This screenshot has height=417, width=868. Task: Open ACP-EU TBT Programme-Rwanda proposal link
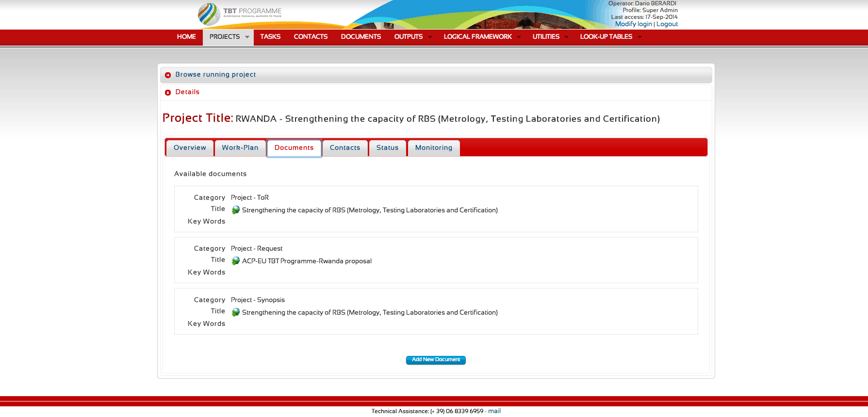click(x=307, y=261)
